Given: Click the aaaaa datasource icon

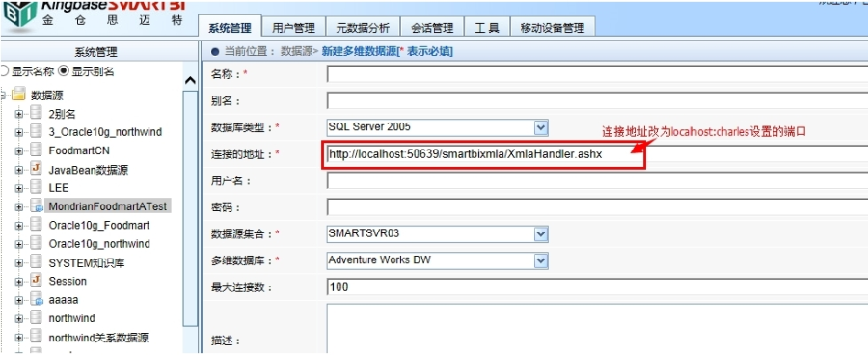Looking at the screenshot, I should [x=36, y=299].
